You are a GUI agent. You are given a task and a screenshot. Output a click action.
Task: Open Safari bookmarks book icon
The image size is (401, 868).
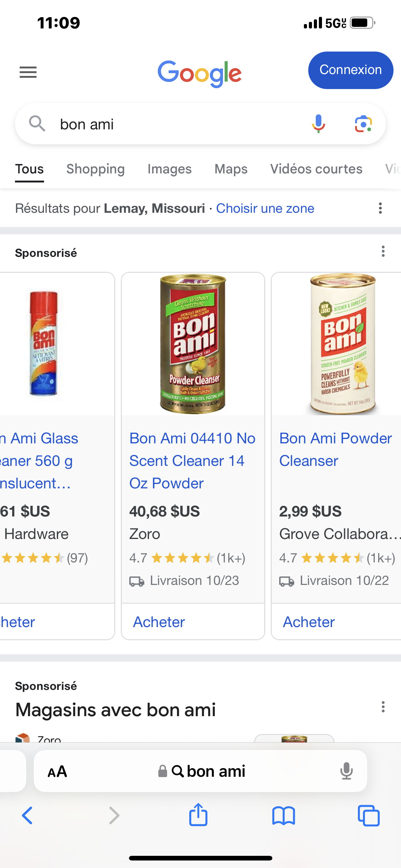pos(284,816)
